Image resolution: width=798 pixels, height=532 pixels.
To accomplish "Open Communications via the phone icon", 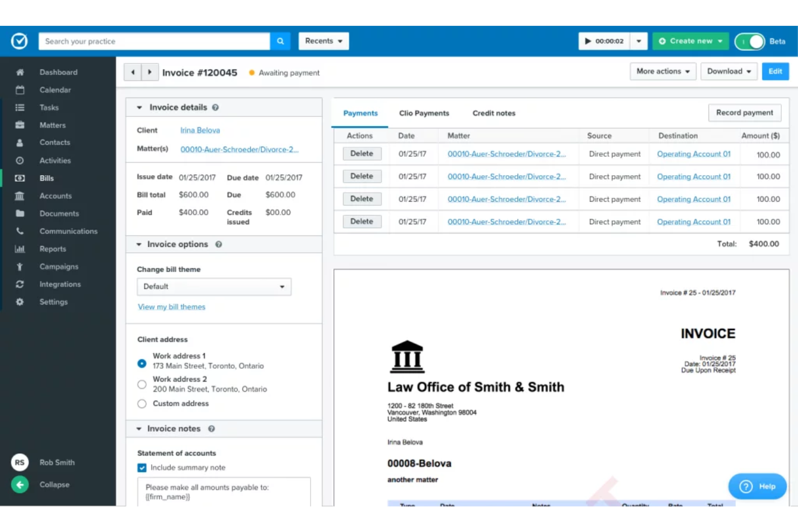I will click(19, 231).
